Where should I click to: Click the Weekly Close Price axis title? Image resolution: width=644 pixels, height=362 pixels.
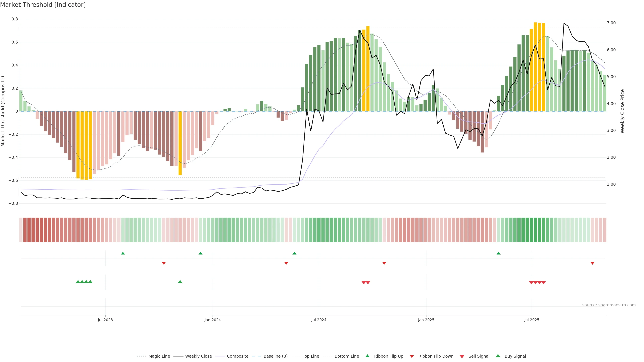pyautogui.click(x=622, y=111)
